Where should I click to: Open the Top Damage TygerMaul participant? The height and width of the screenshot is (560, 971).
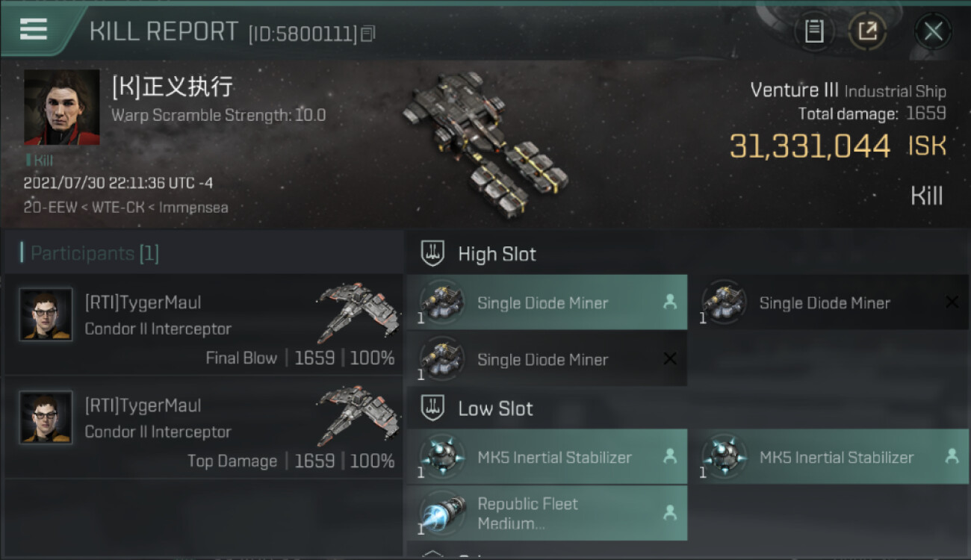(204, 429)
